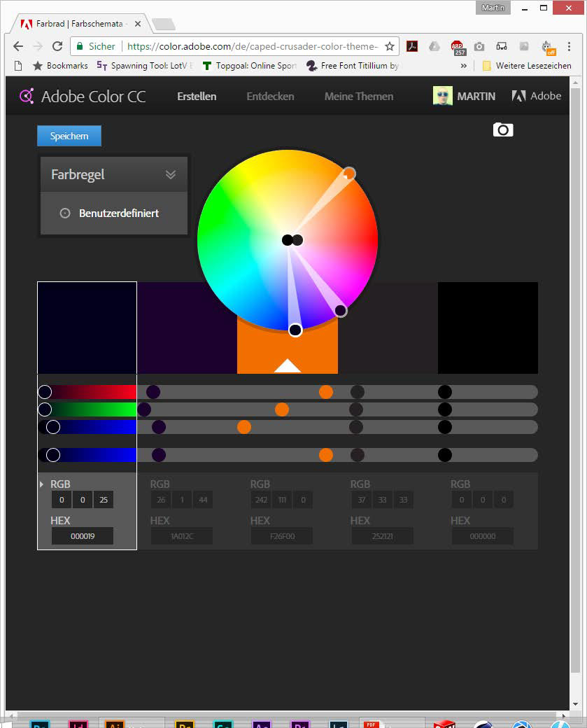The width and height of the screenshot is (587, 728).
Task: Open the InDesign Id icon in taskbar
Action: pos(78,724)
